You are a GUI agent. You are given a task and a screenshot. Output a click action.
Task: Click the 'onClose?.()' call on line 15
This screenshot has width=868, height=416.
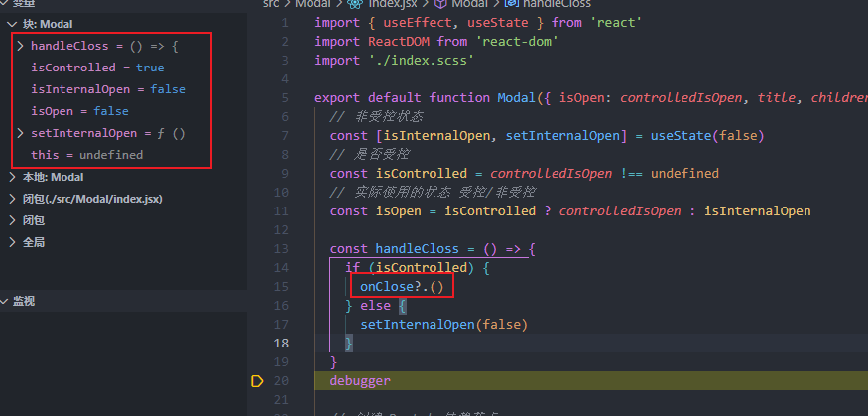403,287
